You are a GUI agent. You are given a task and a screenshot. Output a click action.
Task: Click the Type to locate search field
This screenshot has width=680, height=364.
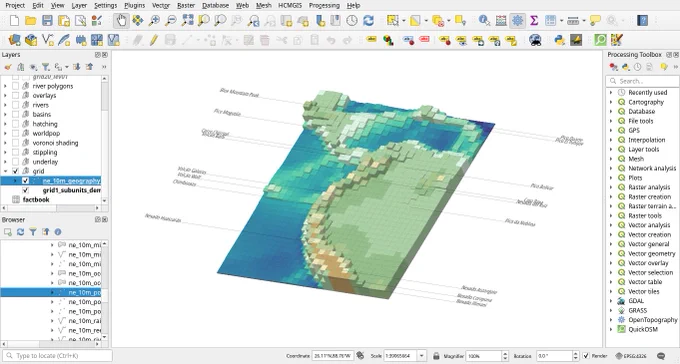tap(57, 356)
